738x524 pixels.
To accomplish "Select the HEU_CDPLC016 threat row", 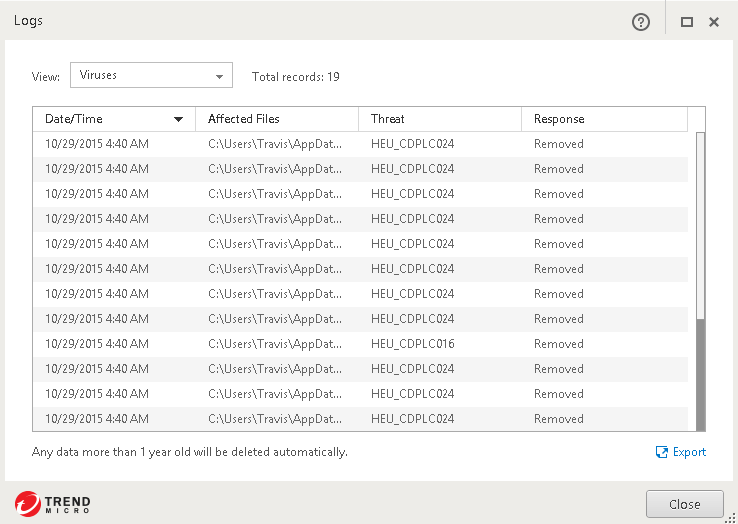I will pyautogui.click(x=412, y=344).
